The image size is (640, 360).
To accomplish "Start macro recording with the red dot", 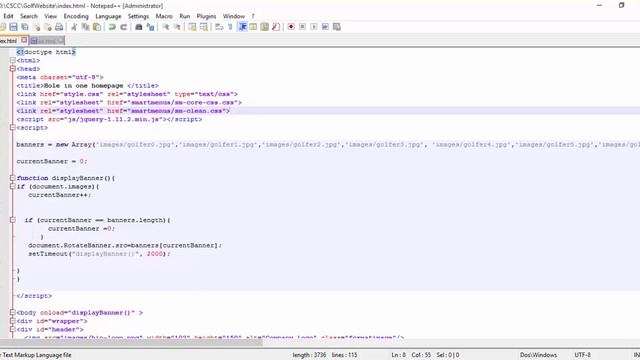I will (291, 27).
